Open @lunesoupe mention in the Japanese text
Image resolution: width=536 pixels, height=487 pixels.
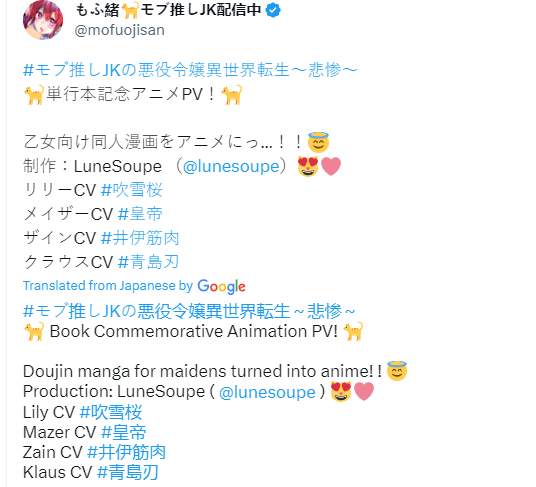click(231, 166)
